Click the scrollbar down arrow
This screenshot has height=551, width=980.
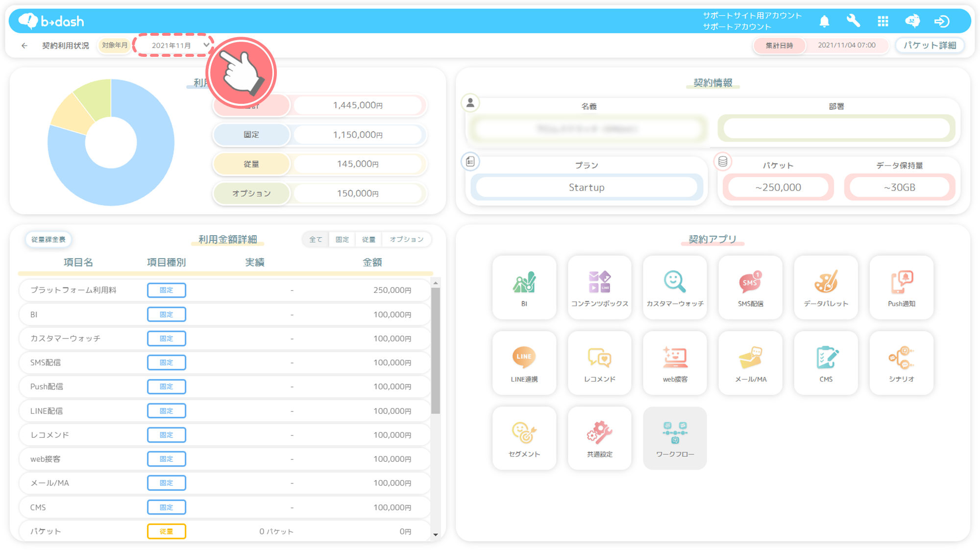click(x=435, y=534)
